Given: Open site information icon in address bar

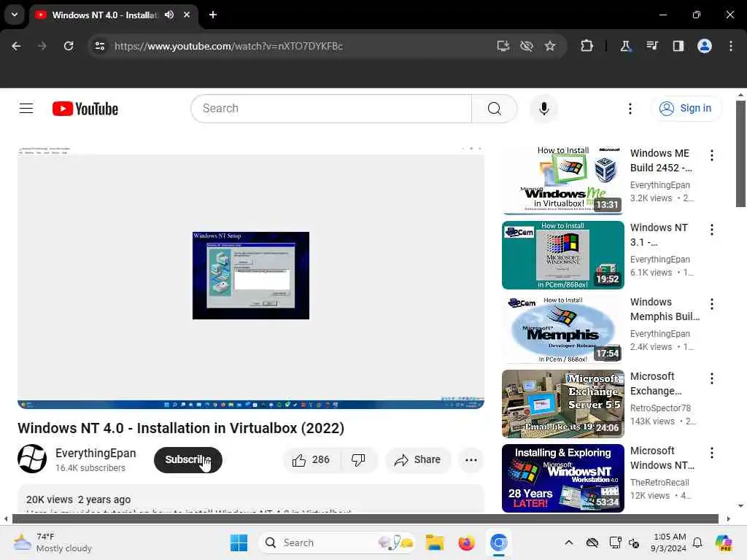Looking at the screenshot, I should coord(100,46).
